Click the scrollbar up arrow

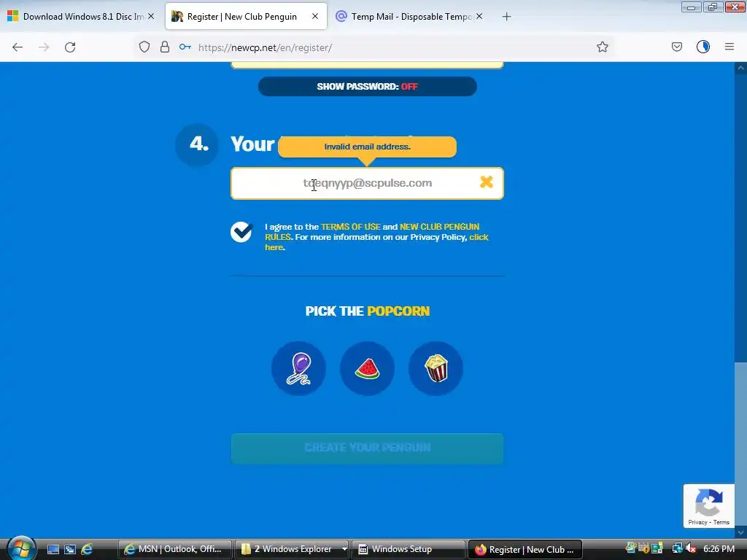coord(740,68)
